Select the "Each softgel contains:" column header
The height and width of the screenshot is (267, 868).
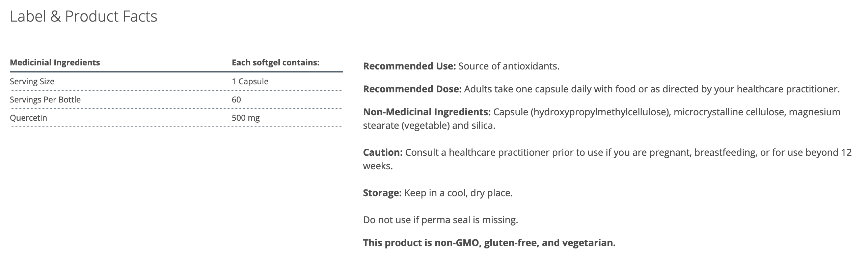point(275,63)
